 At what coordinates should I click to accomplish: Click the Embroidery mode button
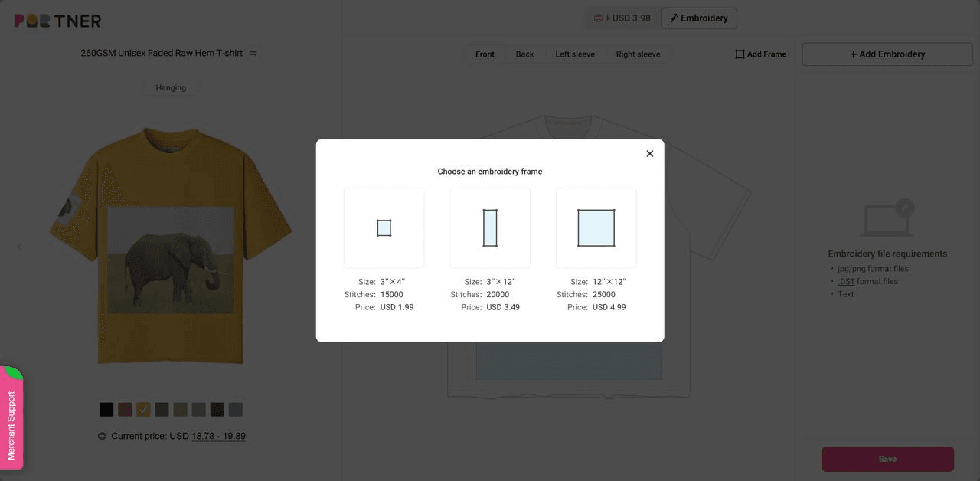699,18
